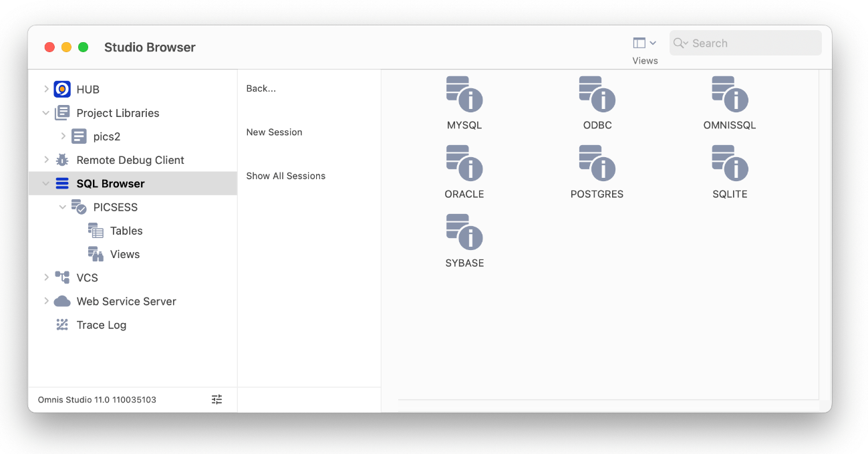
Task: Click the Back... link
Action: click(261, 88)
